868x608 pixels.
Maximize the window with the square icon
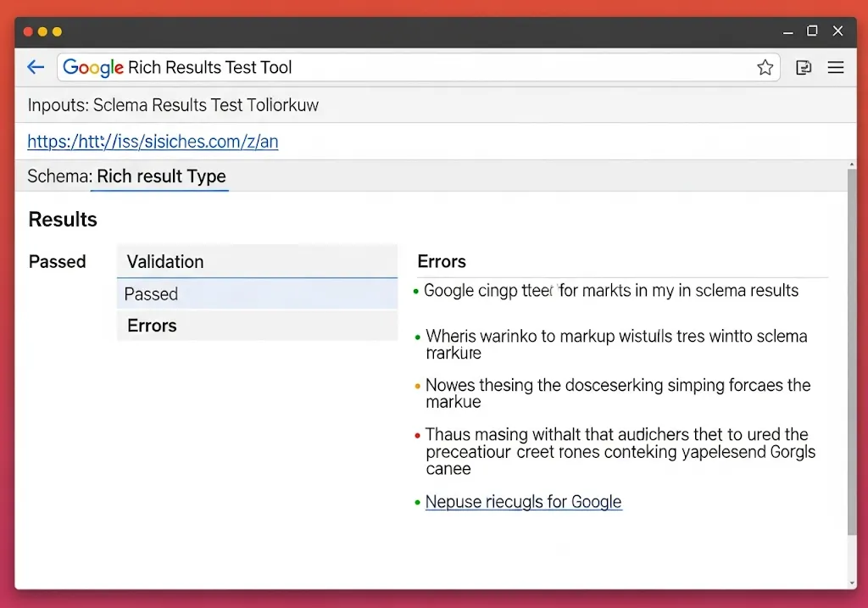(812, 31)
